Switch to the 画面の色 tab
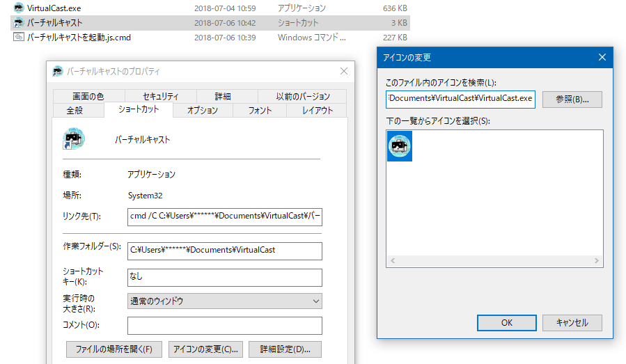This screenshot has width=626, height=364. point(88,96)
